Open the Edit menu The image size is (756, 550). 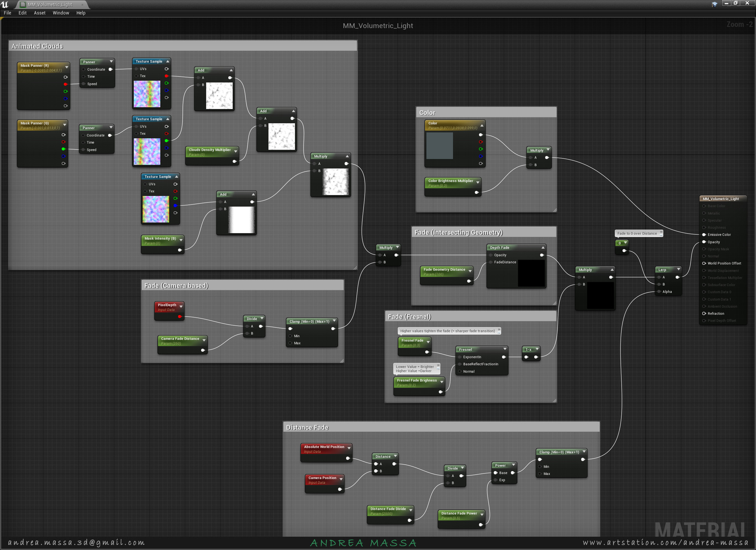tap(22, 13)
